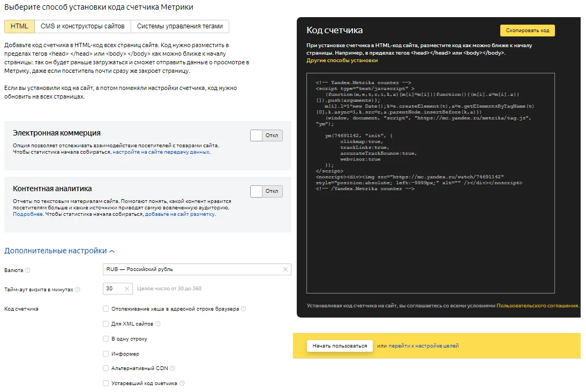Image resolution: width=586 pixels, height=392 pixels.
Task: Click Начать пользоваться button
Action: point(340,346)
